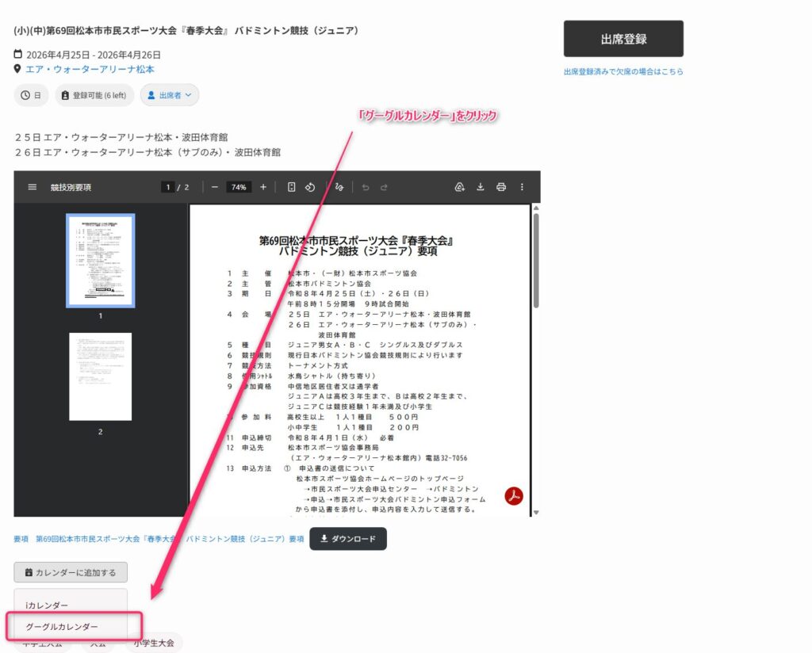
Task: Open the カレンダーに追加する dropdown
Action: point(71,572)
